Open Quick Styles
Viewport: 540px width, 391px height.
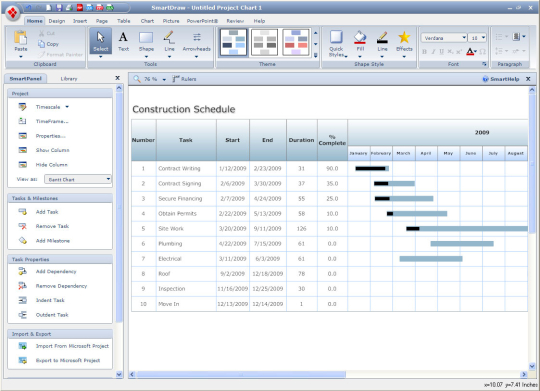(x=336, y=43)
